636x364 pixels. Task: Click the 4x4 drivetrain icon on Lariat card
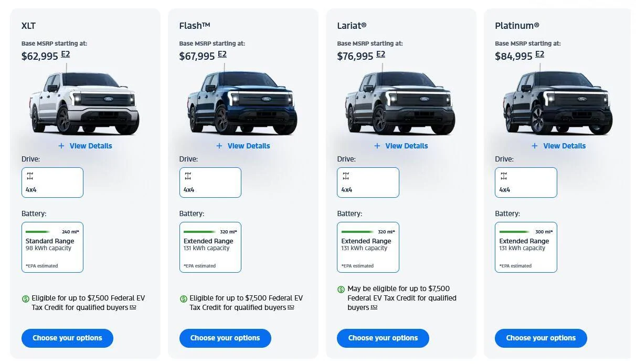346,176
